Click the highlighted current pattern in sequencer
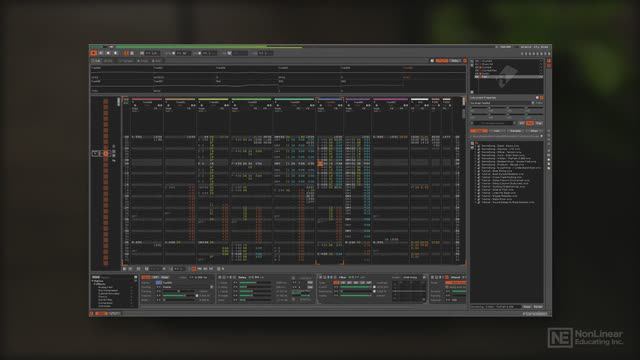 click(x=106, y=153)
